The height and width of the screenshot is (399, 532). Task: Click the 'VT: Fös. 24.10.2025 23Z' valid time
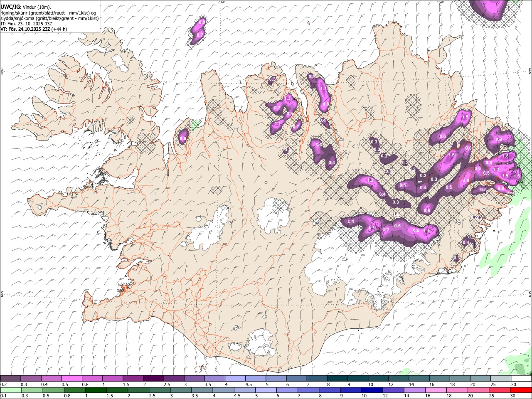coord(26,29)
